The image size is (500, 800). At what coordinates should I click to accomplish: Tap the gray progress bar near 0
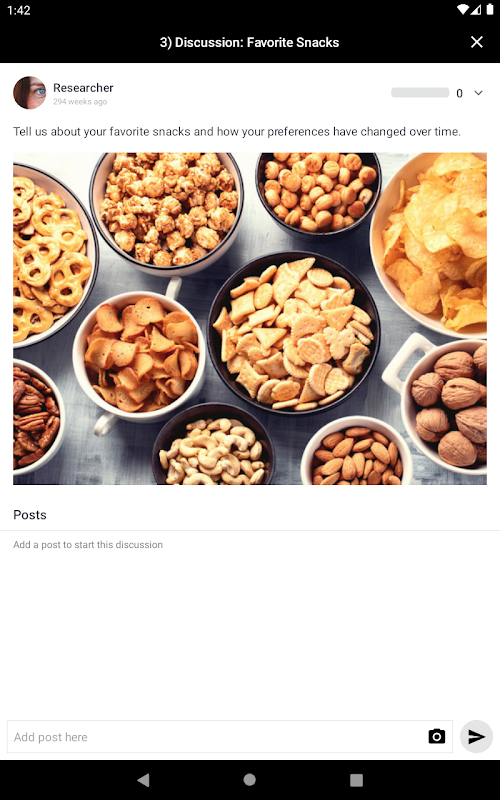coord(420,93)
